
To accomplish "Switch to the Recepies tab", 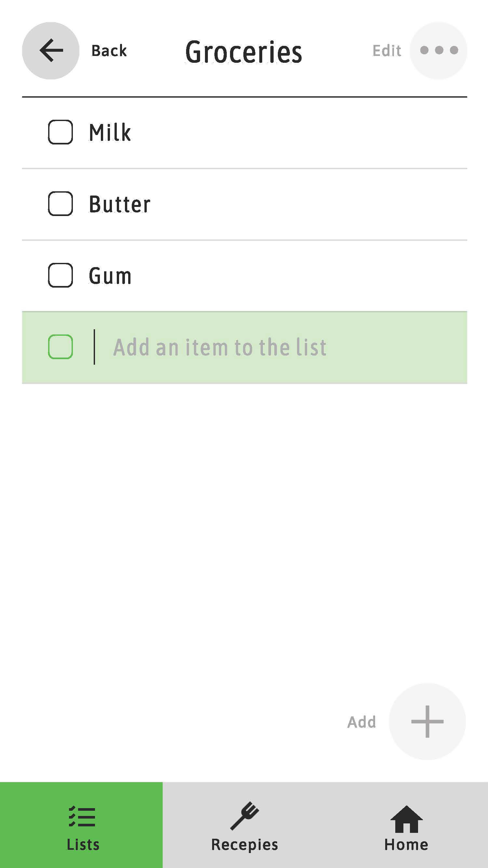I will click(244, 825).
